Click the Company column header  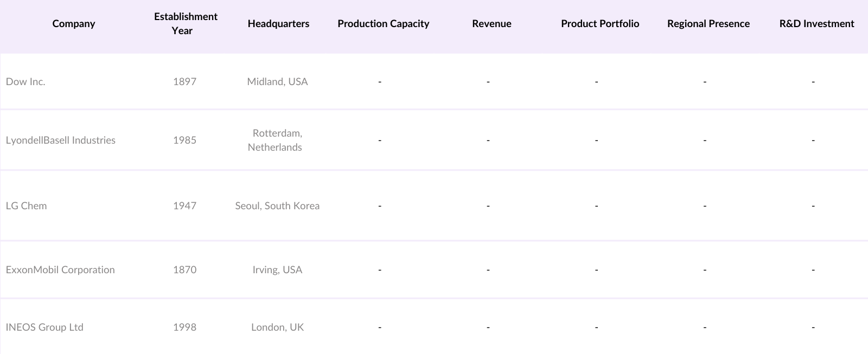click(x=74, y=24)
